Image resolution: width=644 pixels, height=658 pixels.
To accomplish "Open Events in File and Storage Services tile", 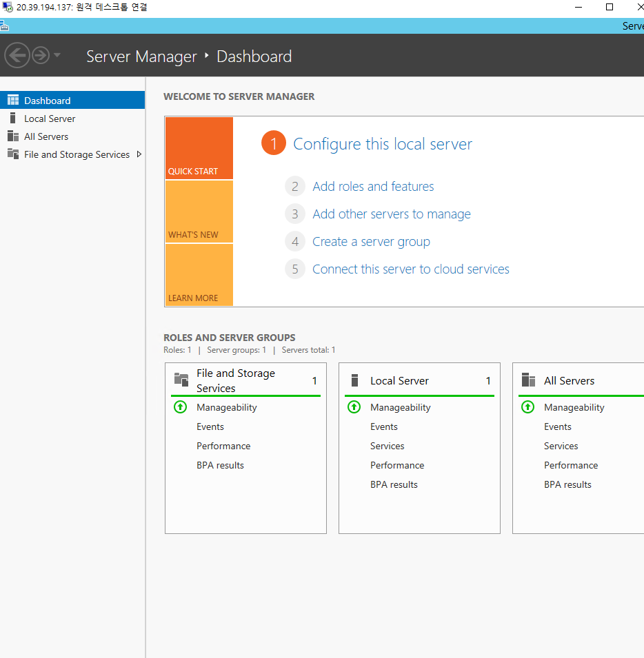I will (210, 426).
